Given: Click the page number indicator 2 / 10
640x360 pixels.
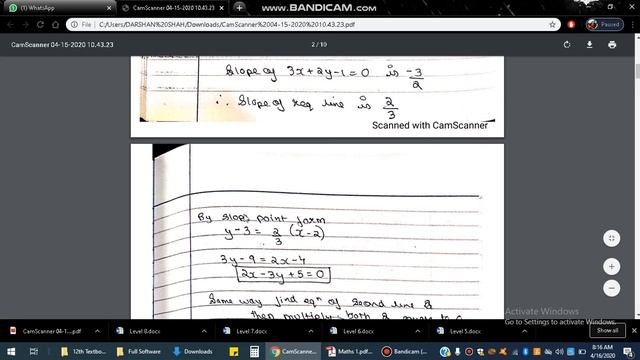Looking at the screenshot, I should tap(319, 44).
